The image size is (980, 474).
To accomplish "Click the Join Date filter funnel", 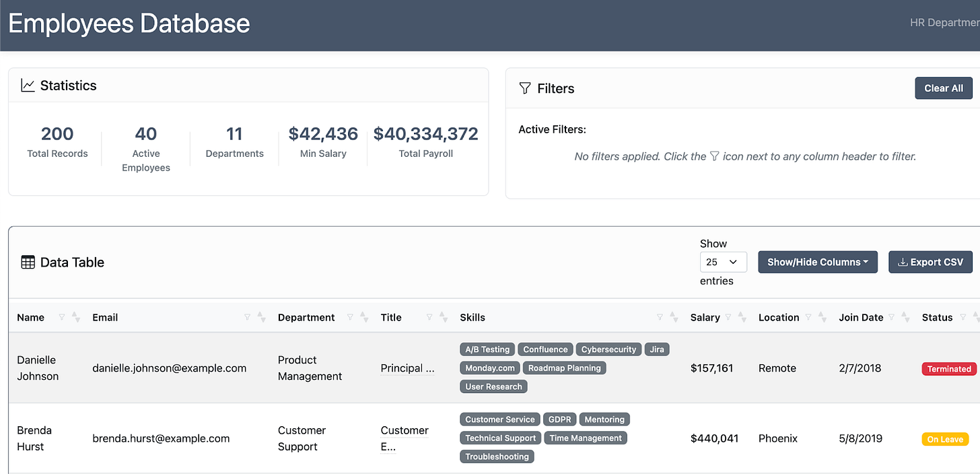I will (892, 317).
